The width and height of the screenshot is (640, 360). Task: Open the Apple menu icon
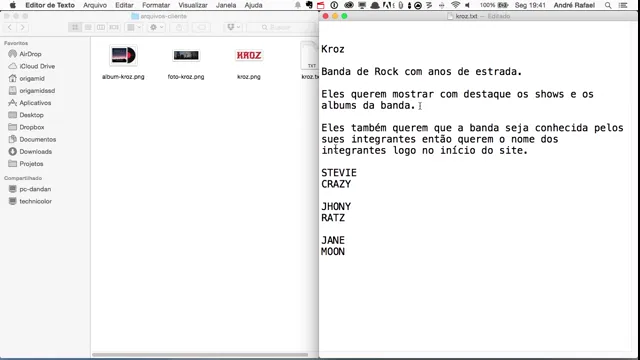pyautogui.click(x=13, y=5)
